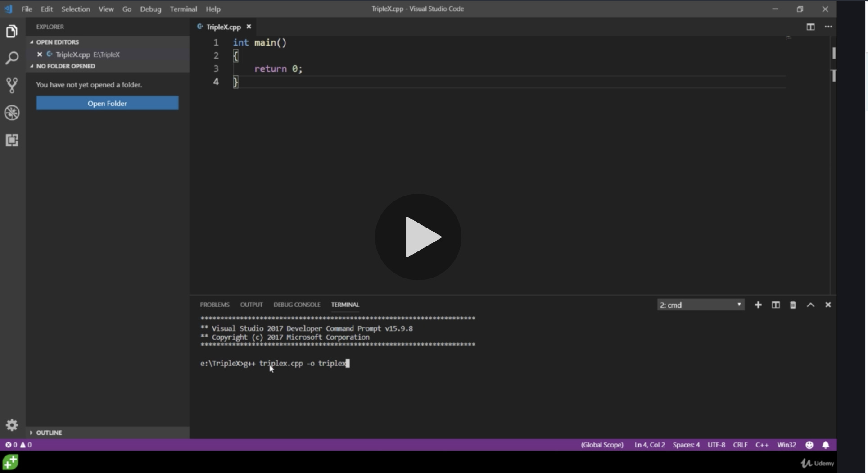Play the video with center play button
Viewport: 868px width, 474px height.
click(418, 237)
